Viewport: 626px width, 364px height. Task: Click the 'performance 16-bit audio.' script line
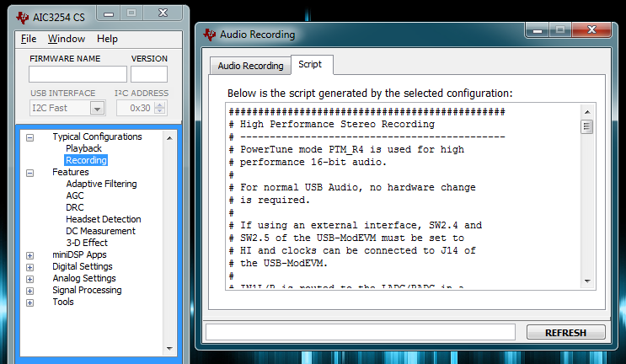[x=308, y=162]
